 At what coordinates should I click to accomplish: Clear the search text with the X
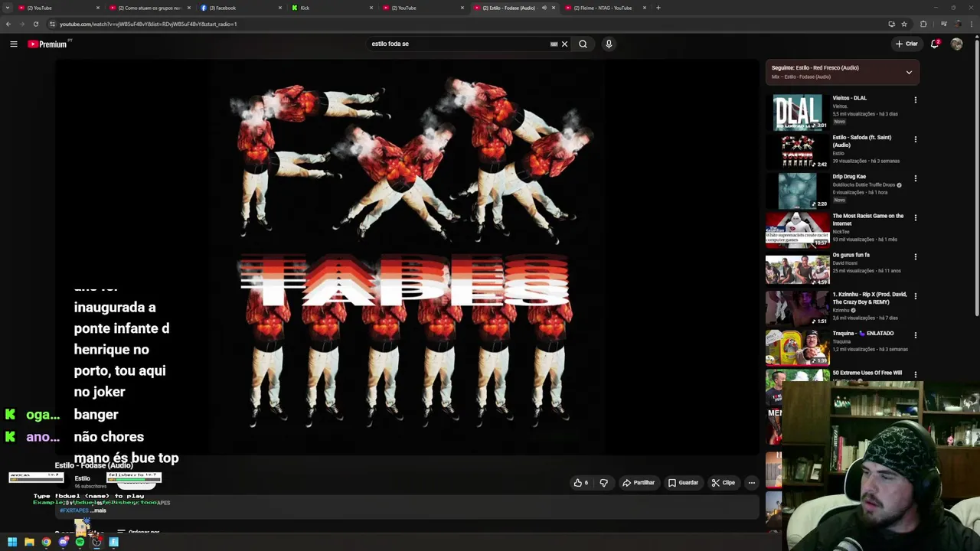(565, 44)
